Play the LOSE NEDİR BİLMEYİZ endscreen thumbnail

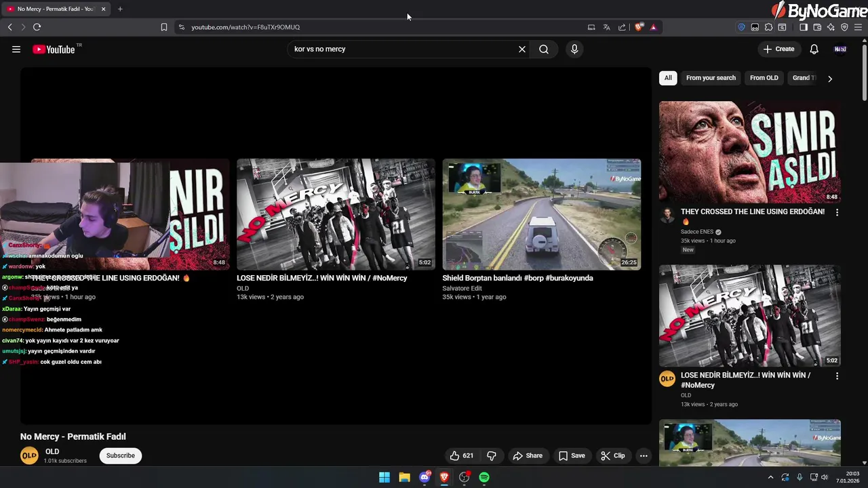coord(336,214)
